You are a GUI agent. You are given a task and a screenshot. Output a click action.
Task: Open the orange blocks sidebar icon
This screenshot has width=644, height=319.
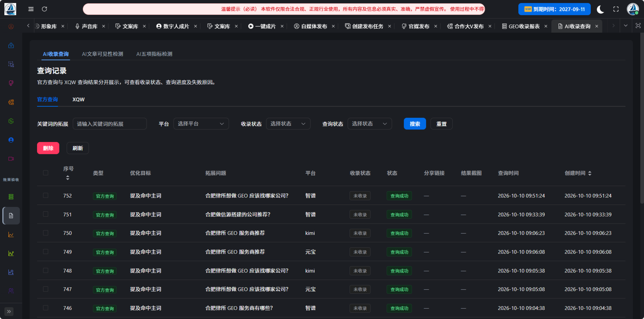coord(11,102)
